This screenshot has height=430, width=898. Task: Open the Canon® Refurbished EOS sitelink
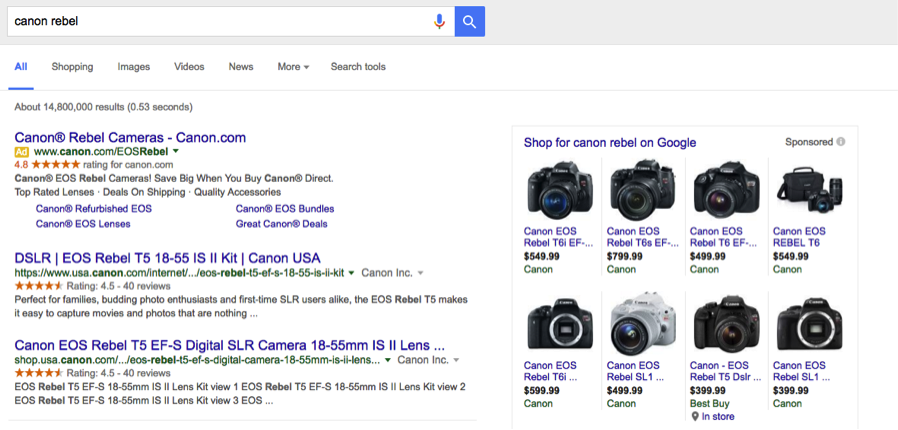tap(94, 209)
